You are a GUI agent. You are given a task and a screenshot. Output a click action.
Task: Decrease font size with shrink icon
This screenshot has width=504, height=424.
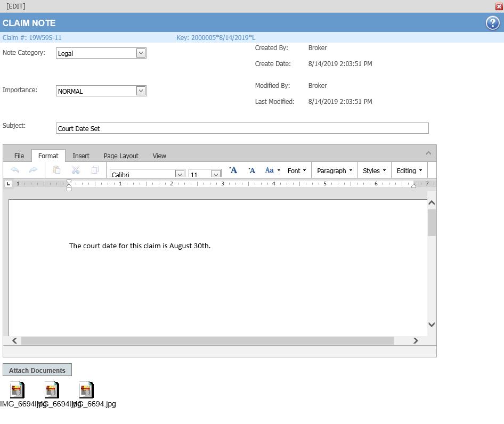click(x=251, y=170)
